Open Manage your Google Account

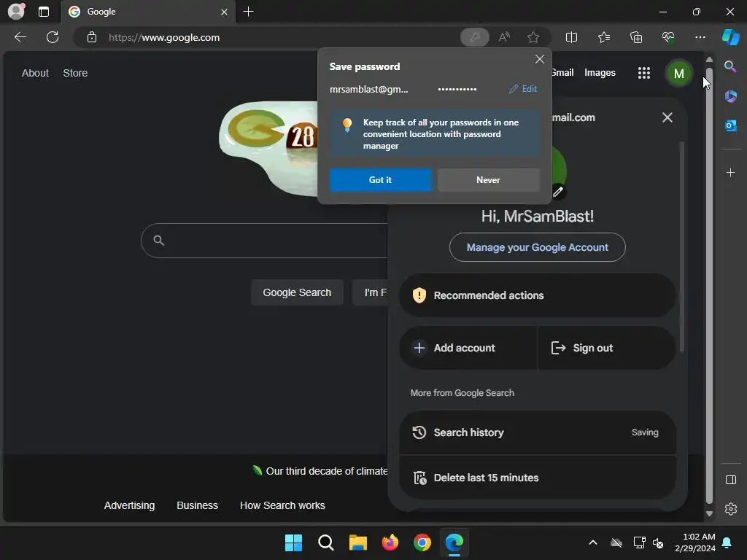pyautogui.click(x=537, y=247)
